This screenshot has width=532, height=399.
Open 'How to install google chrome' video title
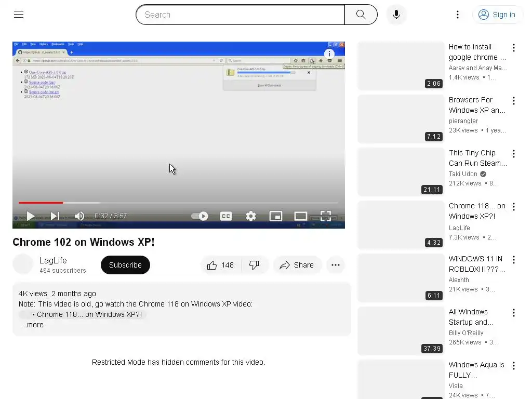point(477,52)
